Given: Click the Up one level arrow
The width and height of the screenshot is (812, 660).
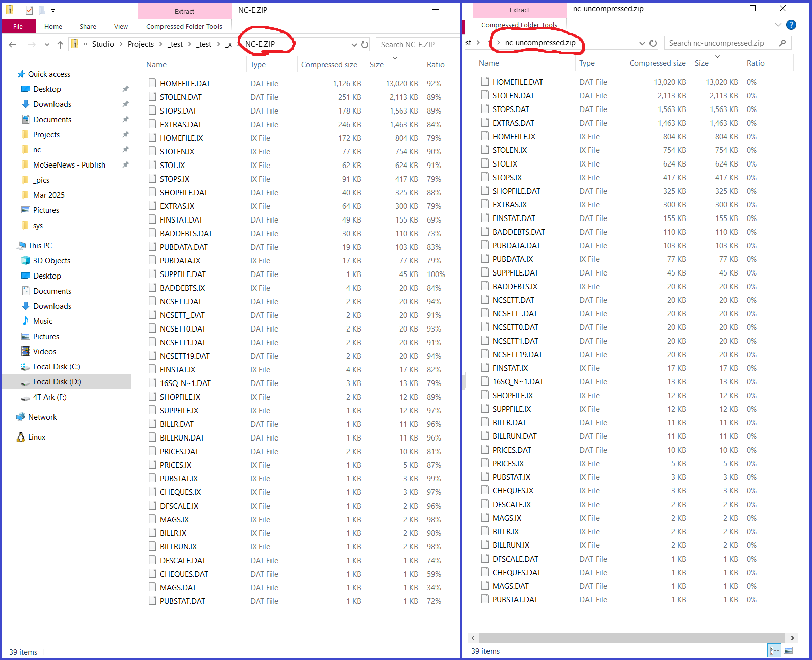Looking at the screenshot, I should 60,45.
